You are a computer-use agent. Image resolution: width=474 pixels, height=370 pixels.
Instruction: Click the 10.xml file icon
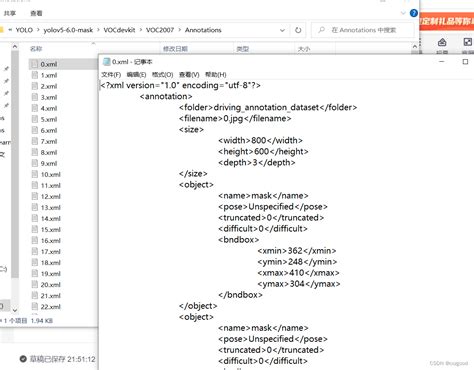click(x=35, y=174)
